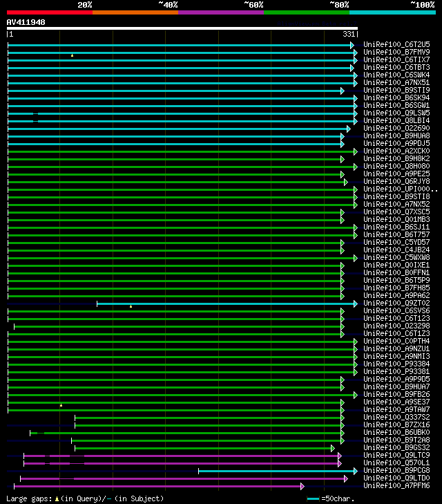Select the UniRef100_A9TAW7 label
This screenshot has height=504, width=442.
pyautogui.click(x=396, y=409)
